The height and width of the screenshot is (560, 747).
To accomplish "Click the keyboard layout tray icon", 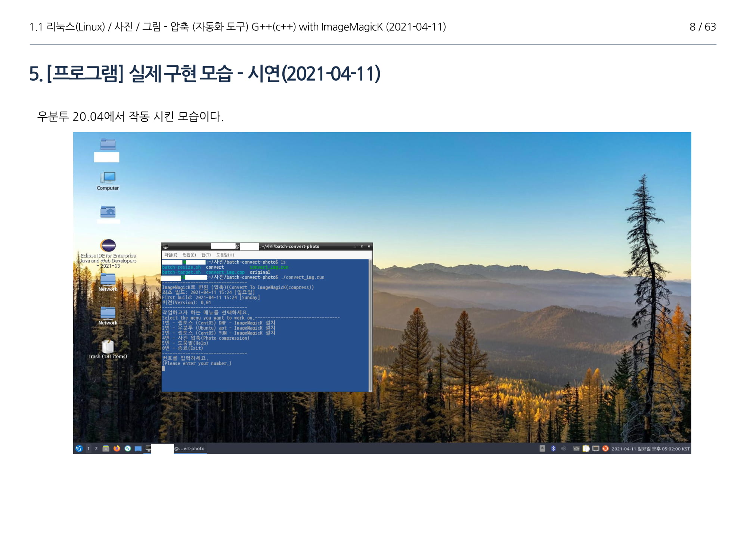I will 576,448.
